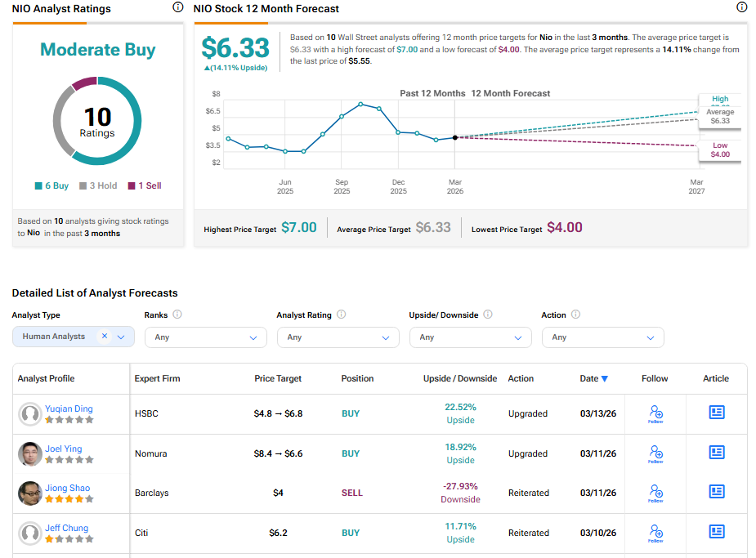This screenshot has width=756, height=558.
Task: Click the Follow icon for Joel Ying
Action: 655,453
